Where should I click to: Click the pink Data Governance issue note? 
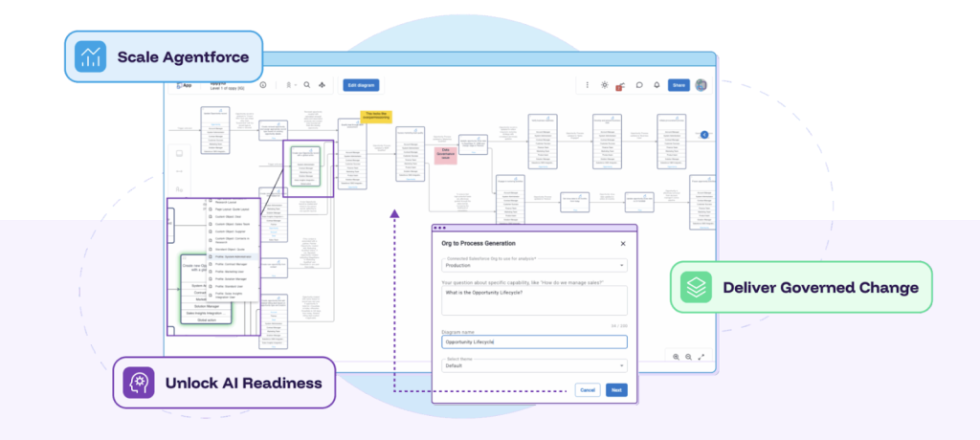point(446,156)
